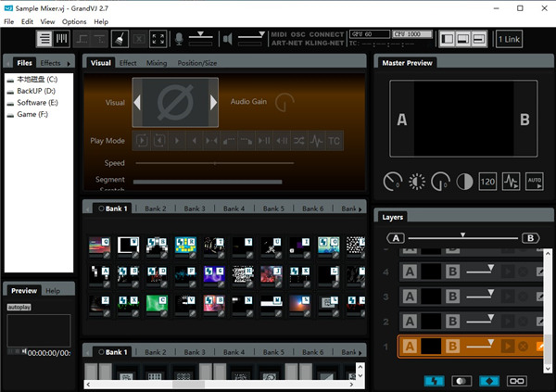556x392 pixels.
Task: Toggle the chain link button below Layers
Action: coord(514,381)
